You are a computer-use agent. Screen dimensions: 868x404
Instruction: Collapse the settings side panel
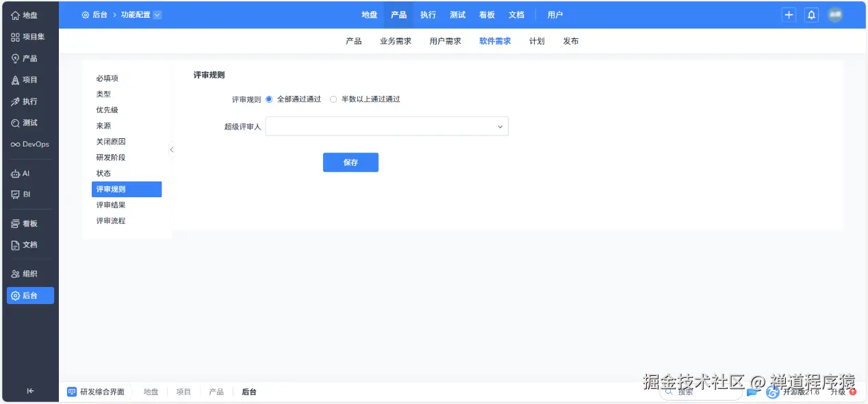click(172, 149)
